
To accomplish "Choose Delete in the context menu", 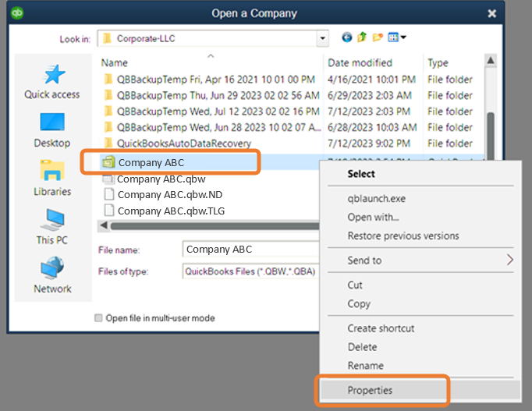I will pyautogui.click(x=363, y=347).
